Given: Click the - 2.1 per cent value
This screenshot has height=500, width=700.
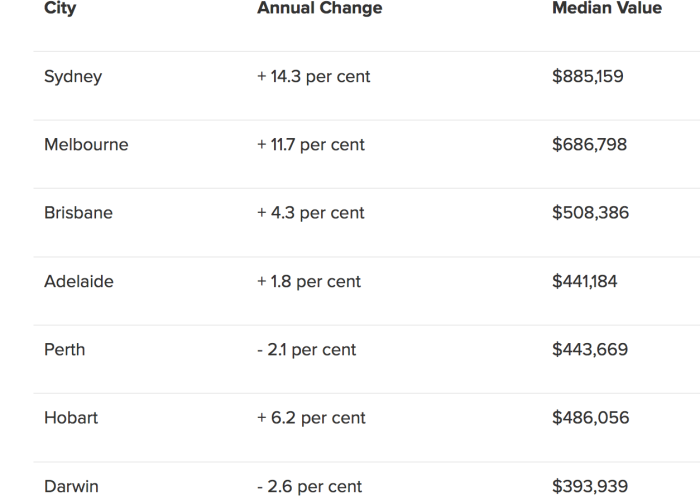Looking at the screenshot, I should (x=307, y=350).
